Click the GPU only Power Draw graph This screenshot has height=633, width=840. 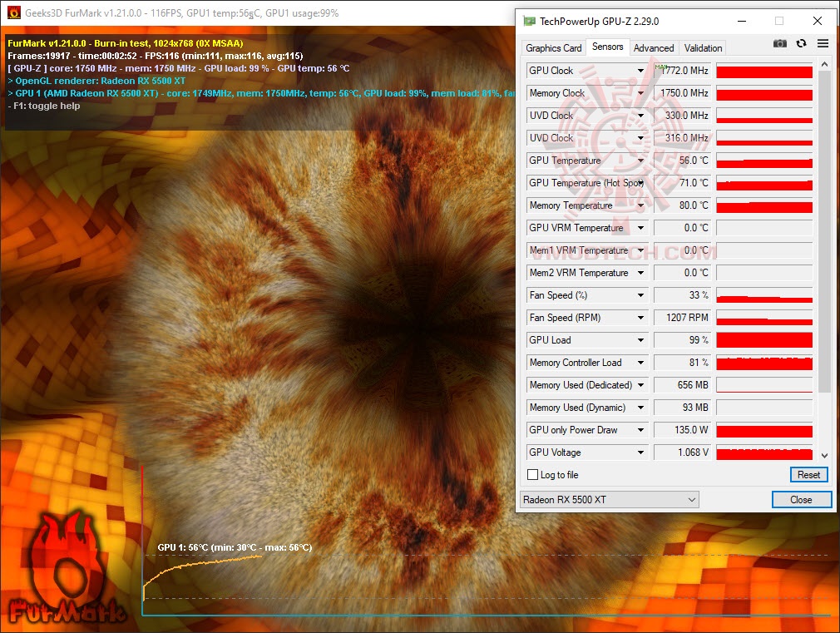[764, 430]
